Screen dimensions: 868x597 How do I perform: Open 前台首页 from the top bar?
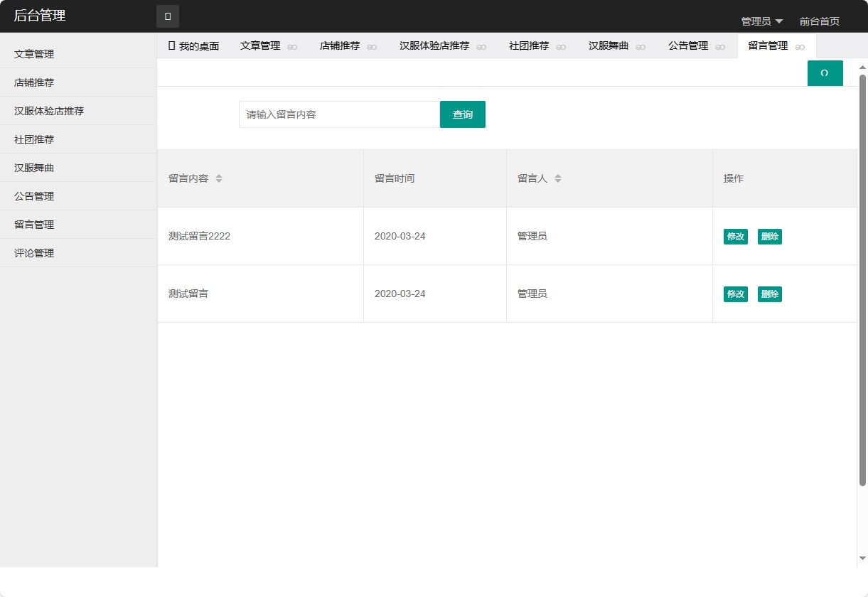pyautogui.click(x=818, y=21)
